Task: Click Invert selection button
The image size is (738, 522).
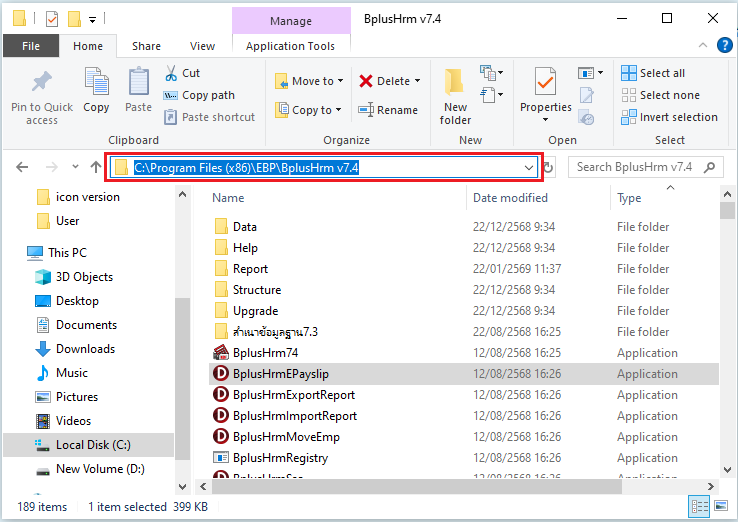Action: 668,117
